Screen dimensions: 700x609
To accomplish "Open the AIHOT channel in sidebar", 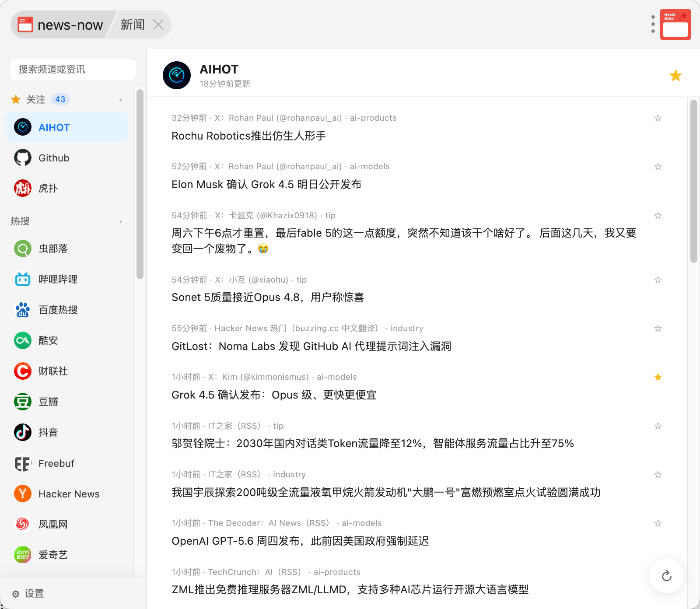I will (66, 127).
